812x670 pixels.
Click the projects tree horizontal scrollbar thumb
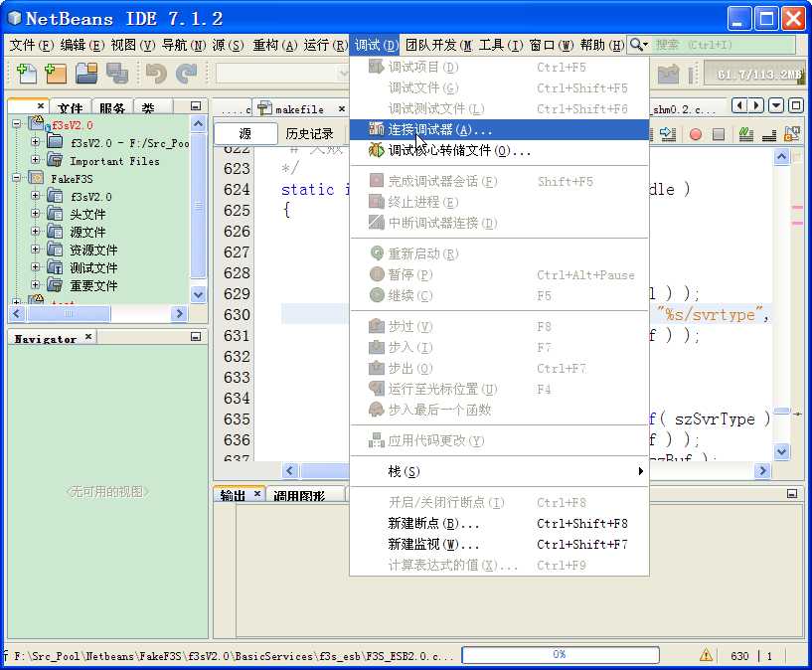click(x=69, y=313)
